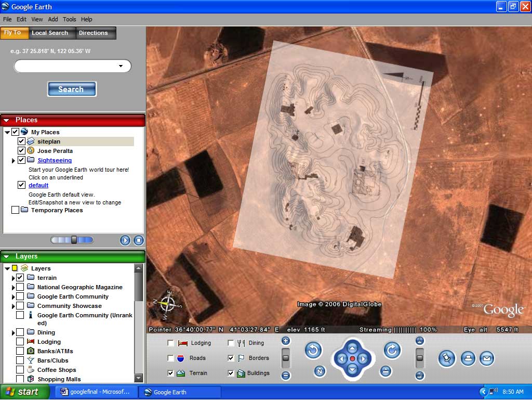The width and height of the screenshot is (532, 400).
Task: Rotate the view clockwise
Action: coord(392,351)
